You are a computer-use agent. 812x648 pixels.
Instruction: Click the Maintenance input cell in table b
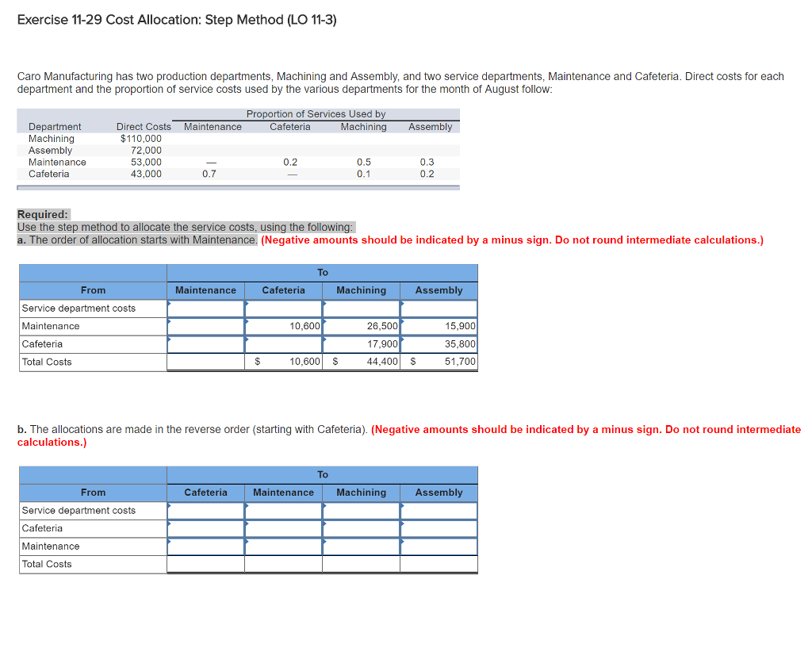(x=283, y=510)
